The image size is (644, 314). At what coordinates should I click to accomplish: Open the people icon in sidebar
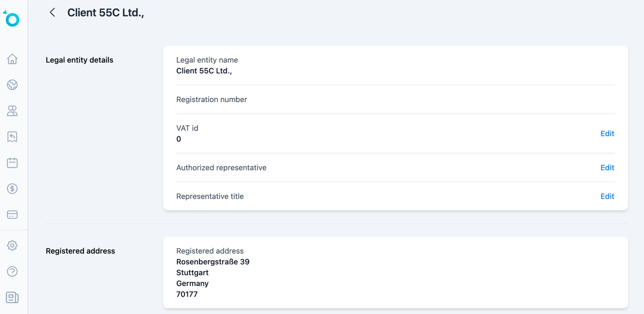coord(12,111)
